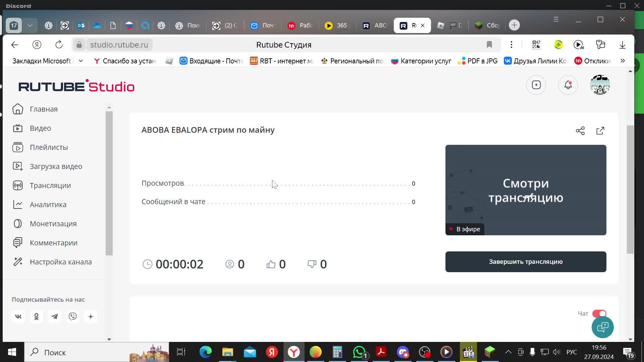Click the share icon for stream

(x=580, y=130)
